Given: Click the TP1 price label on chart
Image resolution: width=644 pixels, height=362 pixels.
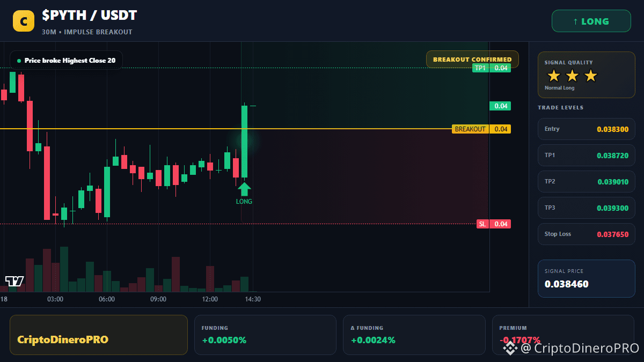Looking at the screenshot, I should point(491,68).
